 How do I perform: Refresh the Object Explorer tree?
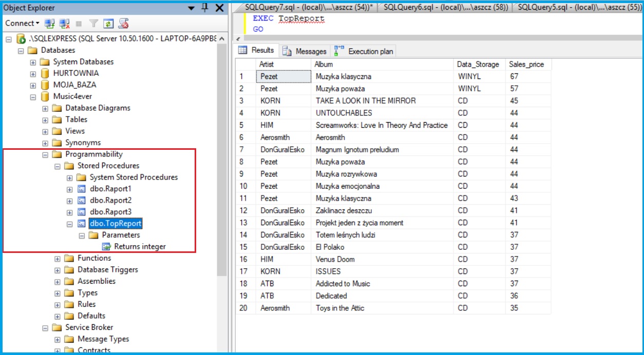pyautogui.click(x=108, y=23)
